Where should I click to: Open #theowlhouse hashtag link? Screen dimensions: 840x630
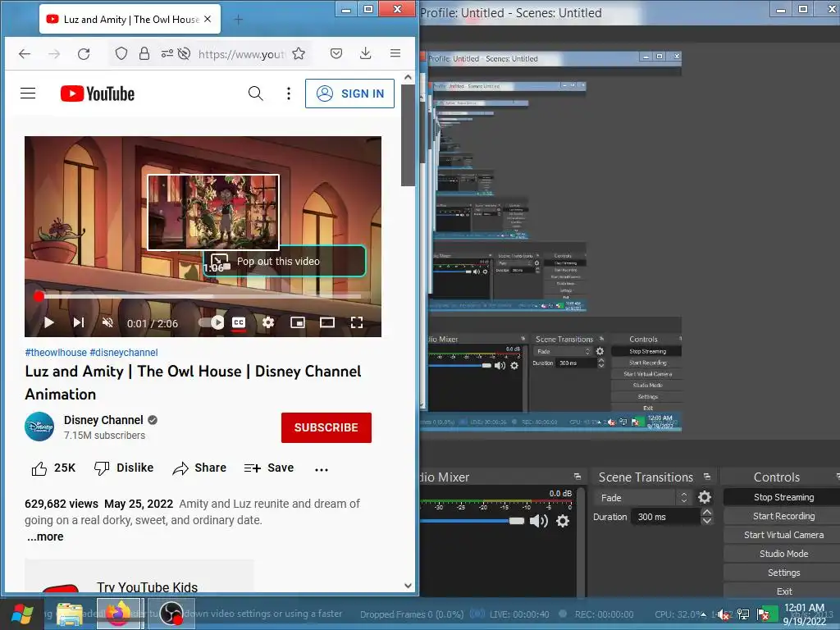pos(56,353)
